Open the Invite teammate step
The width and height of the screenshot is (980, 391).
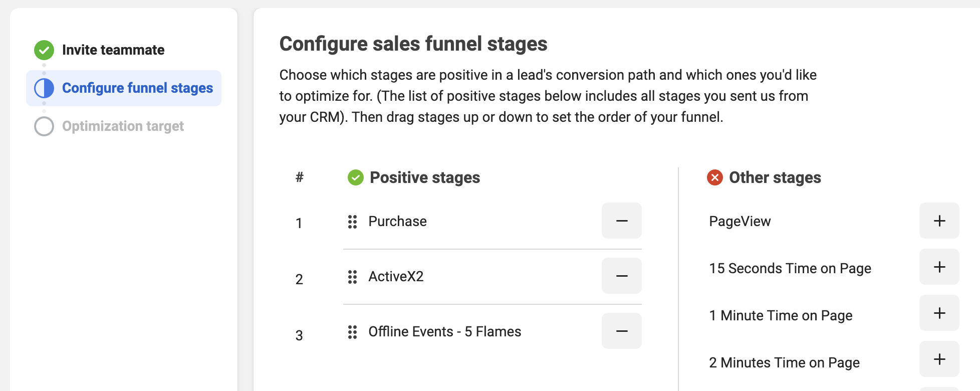pos(113,50)
